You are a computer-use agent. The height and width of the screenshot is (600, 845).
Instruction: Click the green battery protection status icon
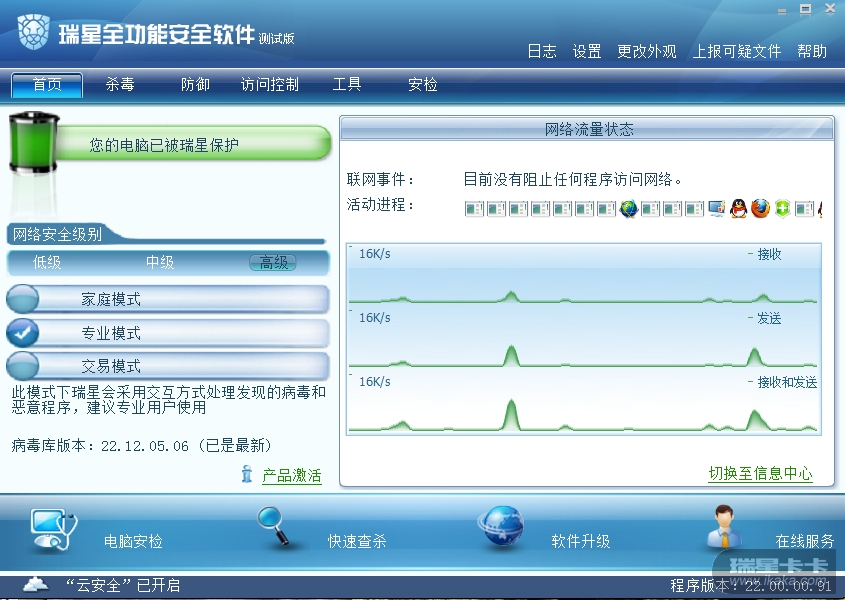(x=33, y=143)
